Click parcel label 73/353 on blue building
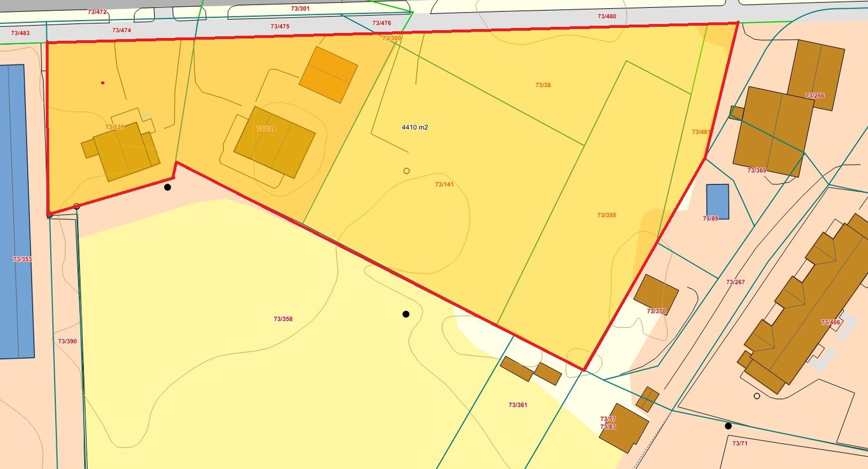The height and width of the screenshot is (469, 868). tap(22, 259)
